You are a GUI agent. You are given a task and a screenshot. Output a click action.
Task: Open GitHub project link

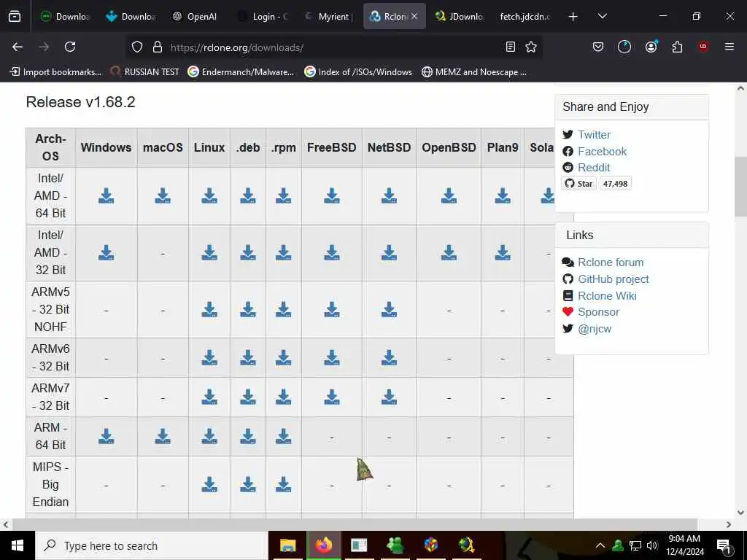coord(613,279)
